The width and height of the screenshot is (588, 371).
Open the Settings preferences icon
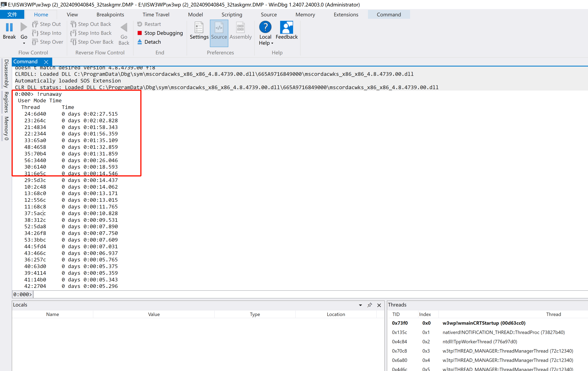point(199,27)
